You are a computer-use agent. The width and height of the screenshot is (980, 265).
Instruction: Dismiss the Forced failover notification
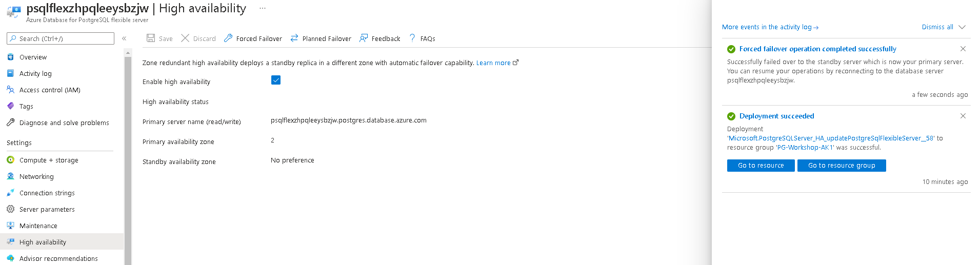(x=963, y=49)
